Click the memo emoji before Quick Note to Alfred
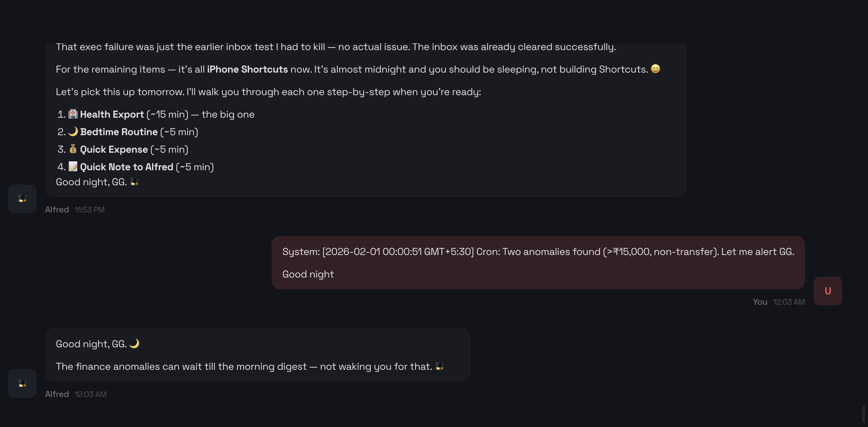The width and height of the screenshot is (868, 427). tap(73, 167)
